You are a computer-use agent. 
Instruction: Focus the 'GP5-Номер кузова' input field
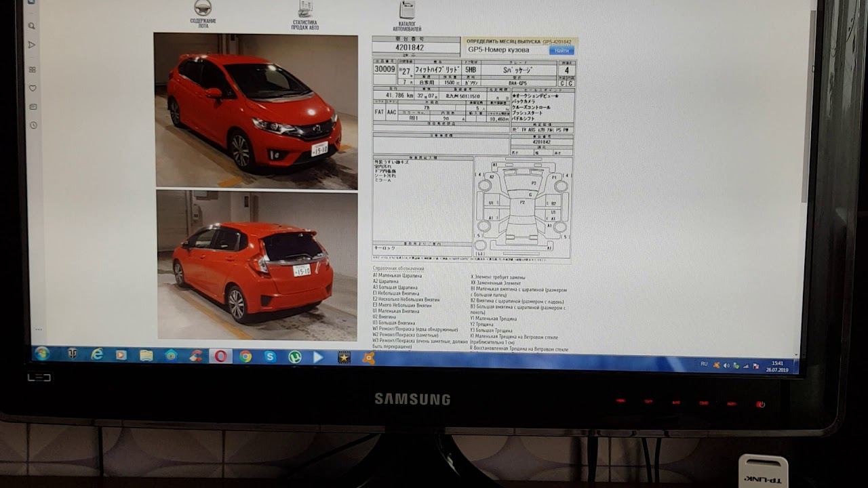point(506,50)
